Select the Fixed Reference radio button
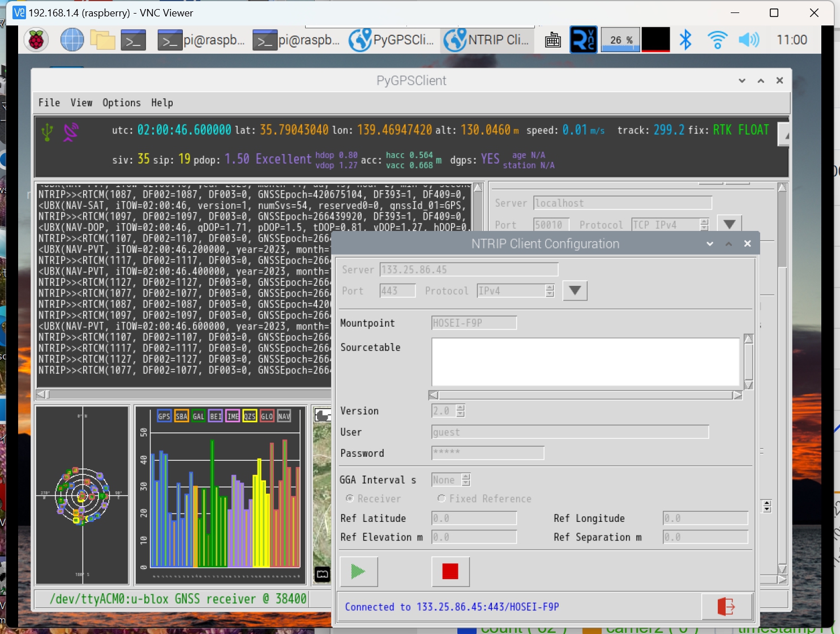The width and height of the screenshot is (840, 634). coord(442,498)
